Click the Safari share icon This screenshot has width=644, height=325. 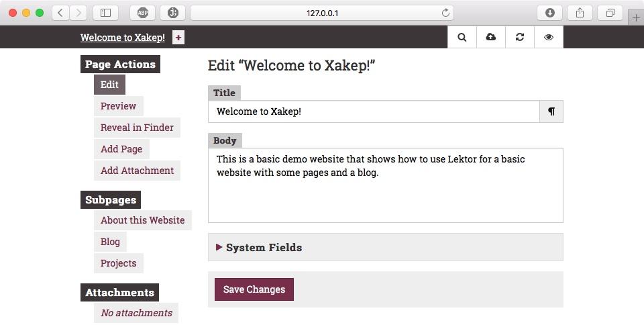(580, 13)
